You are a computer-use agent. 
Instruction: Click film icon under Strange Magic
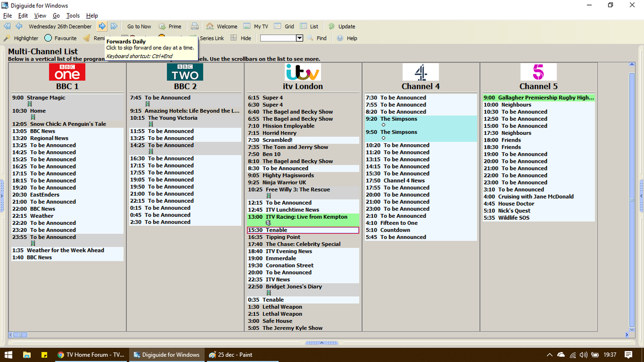pos(30,104)
